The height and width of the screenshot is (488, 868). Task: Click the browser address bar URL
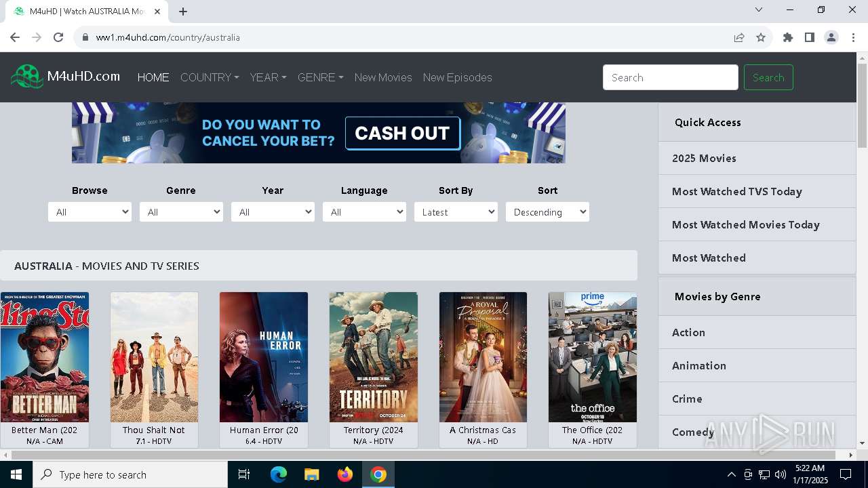168,37
